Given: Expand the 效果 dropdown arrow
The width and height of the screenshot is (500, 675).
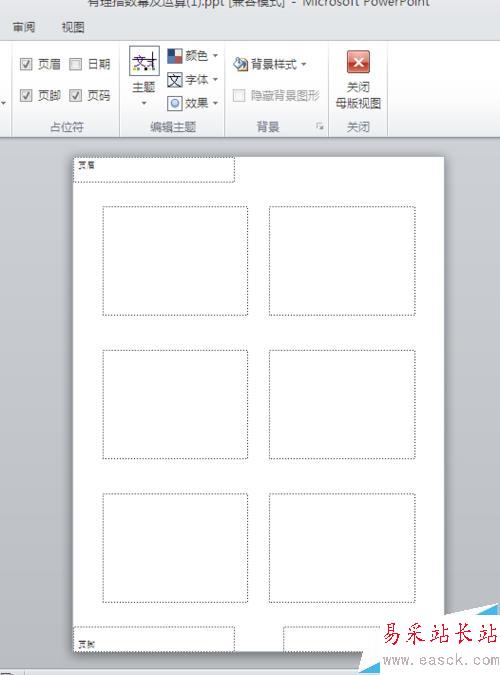Looking at the screenshot, I should pos(215,103).
